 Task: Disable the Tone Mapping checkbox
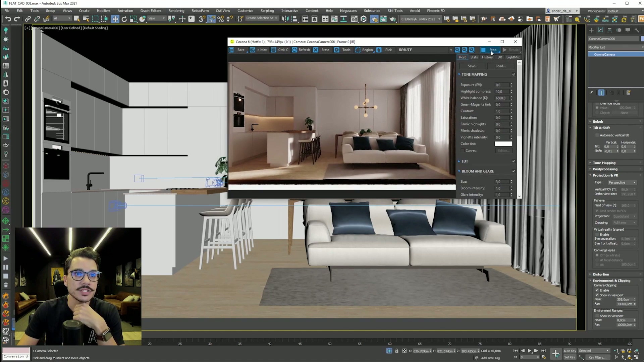(514, 74)
